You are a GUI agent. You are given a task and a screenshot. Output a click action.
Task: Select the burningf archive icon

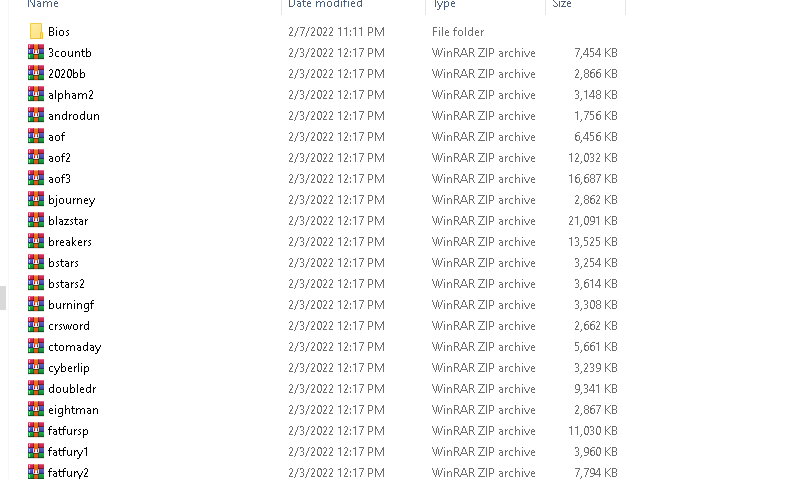pos(36,305)
